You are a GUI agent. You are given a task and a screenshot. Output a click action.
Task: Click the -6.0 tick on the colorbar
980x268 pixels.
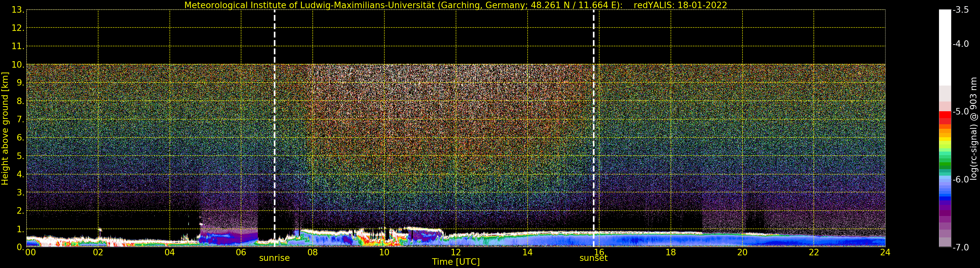pyautogui.click(x=960, y=179)
